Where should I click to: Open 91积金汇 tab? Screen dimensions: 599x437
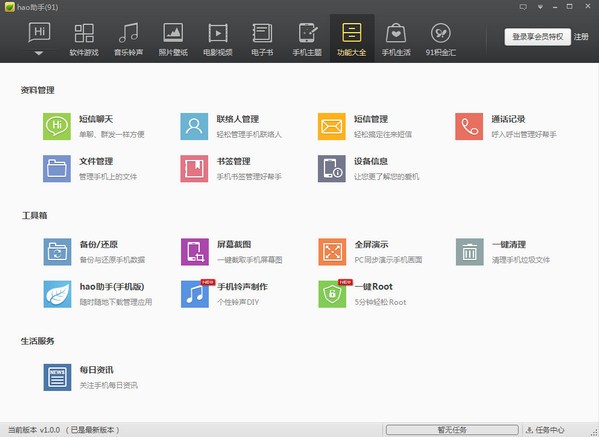441,39
